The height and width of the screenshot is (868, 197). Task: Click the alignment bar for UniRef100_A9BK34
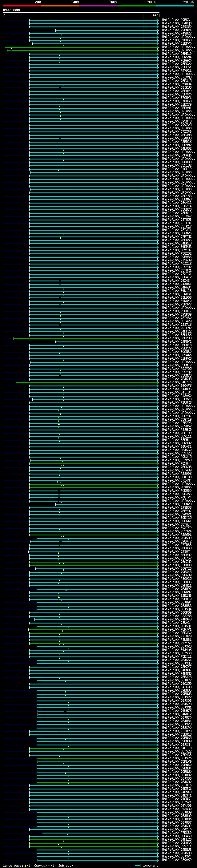click(x=94, y=20)
